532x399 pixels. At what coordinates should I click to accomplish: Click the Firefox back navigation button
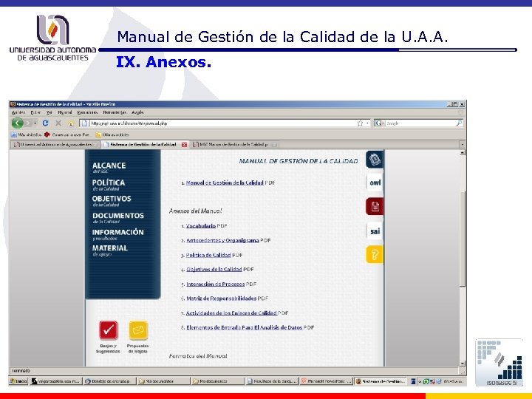point(17,123)
